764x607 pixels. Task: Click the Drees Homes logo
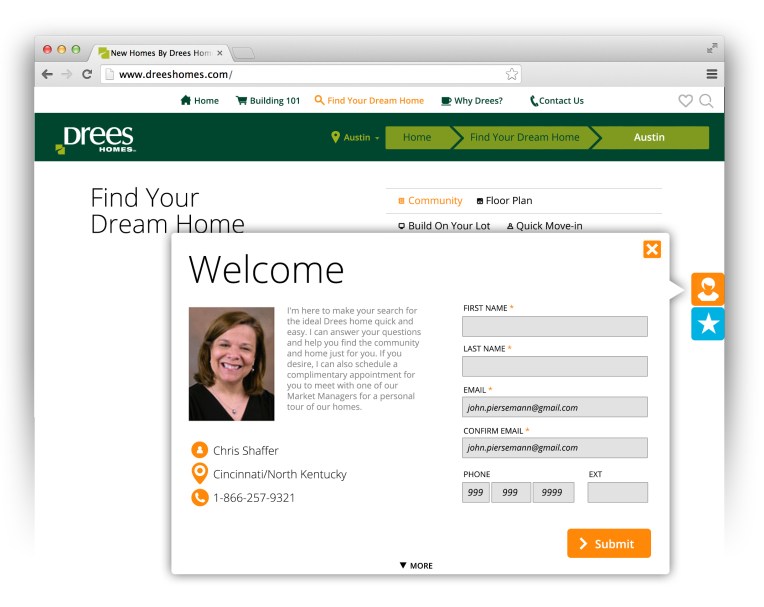pyautogui.click(x=95, y=139)
